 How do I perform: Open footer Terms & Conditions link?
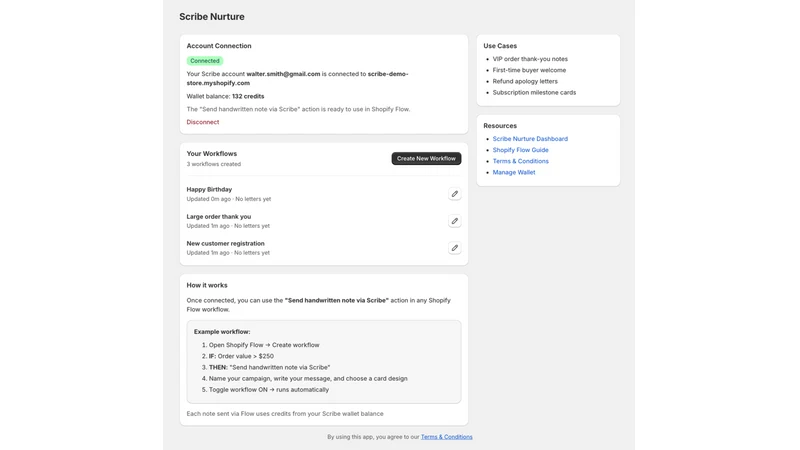[446, 437]
